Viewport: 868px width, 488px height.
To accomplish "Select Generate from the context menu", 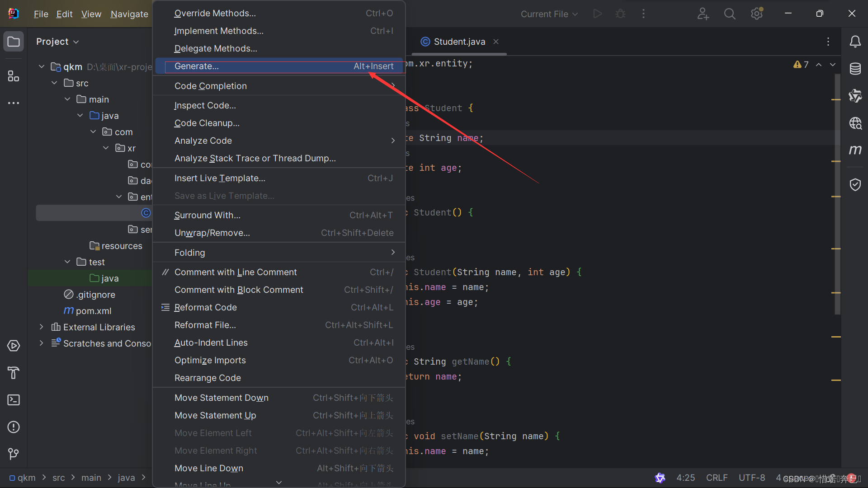I will pos(197,66).
